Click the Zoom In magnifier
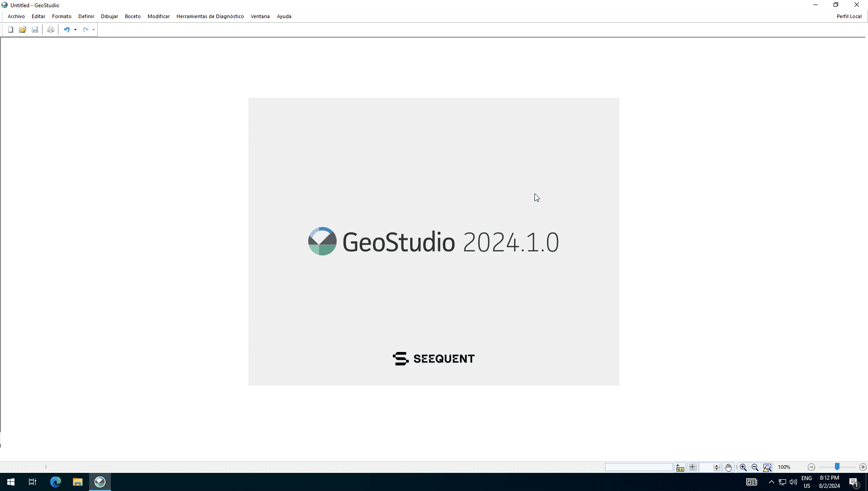Viewport: 868px width, 491px height. tap(743, 467)
